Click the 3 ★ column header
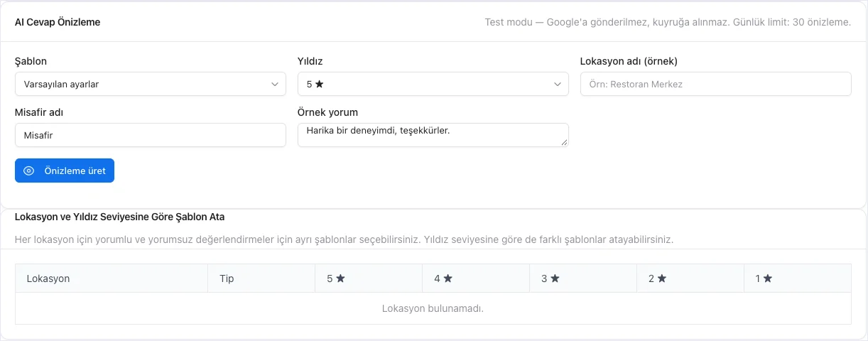Viewport: 868px width, 341px height. pyautogui.click(x=583, y=278)
